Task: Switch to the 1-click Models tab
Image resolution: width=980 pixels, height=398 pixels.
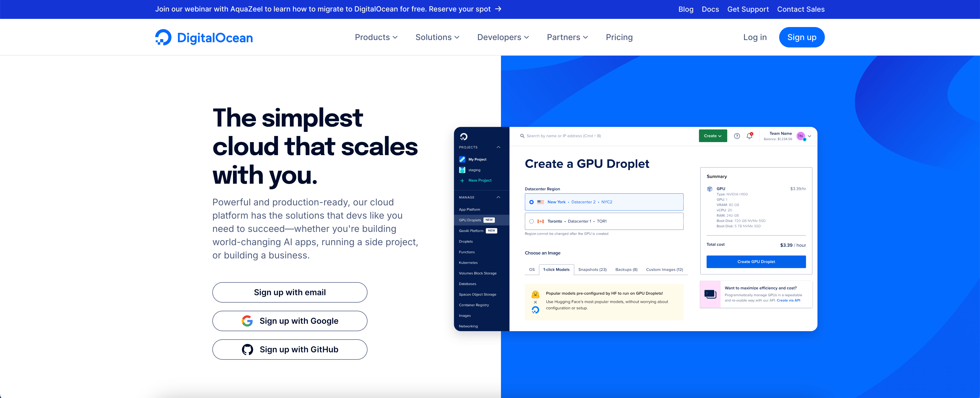Action: coord(556,270)
